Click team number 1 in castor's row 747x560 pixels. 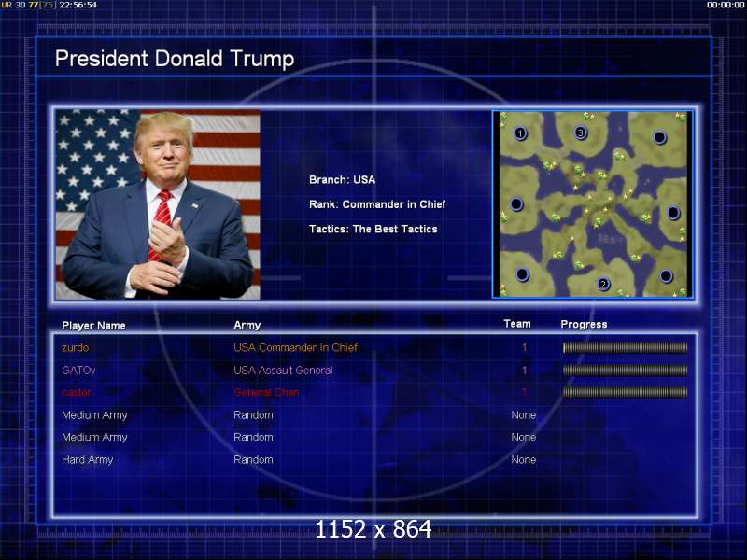coord(525,392)
